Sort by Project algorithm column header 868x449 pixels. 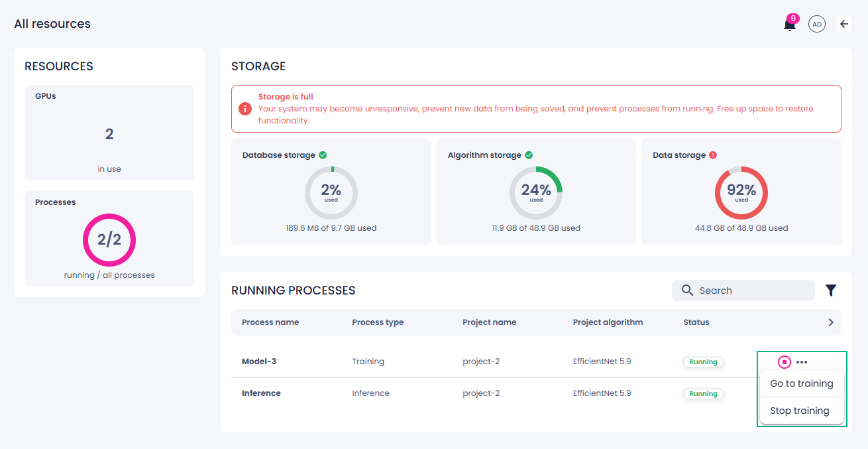tap(608, 322)
